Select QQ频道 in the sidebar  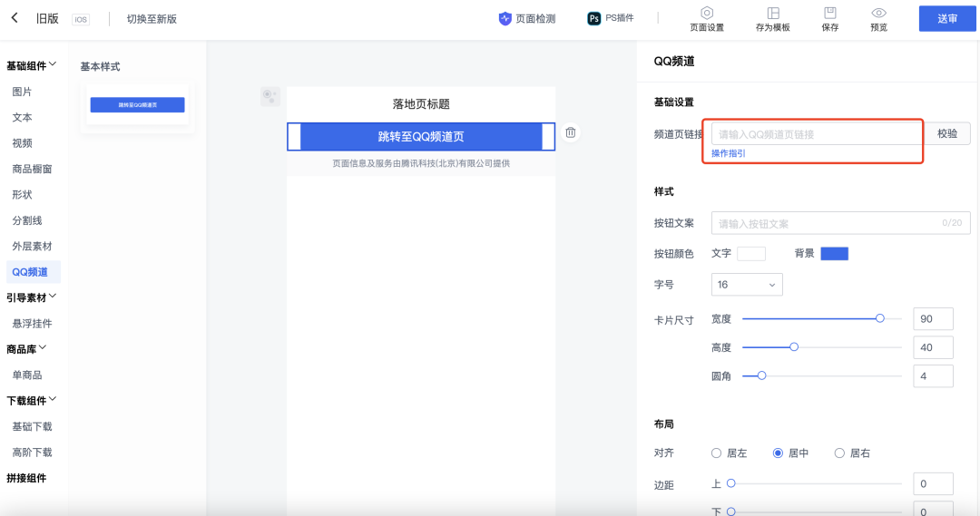31,271
